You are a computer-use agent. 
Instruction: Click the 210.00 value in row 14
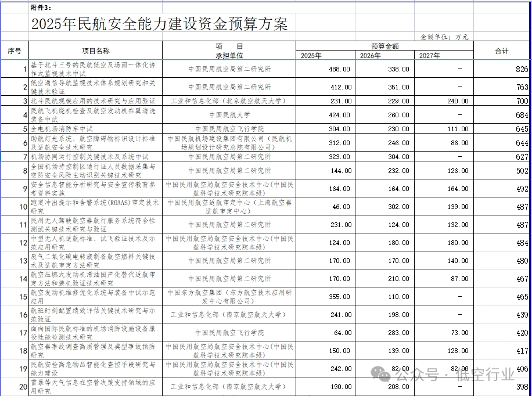pyautogui.click(x=384, y=278)
